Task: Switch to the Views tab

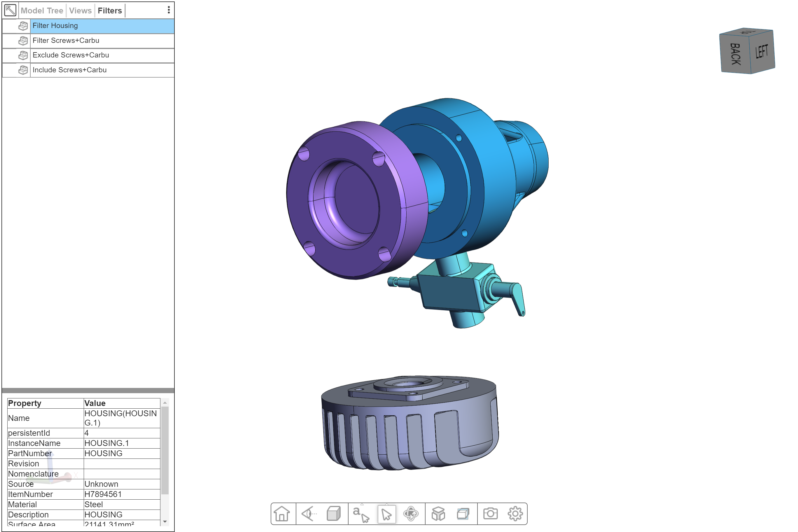Action: pyautogui.click(x=80, y=10)
